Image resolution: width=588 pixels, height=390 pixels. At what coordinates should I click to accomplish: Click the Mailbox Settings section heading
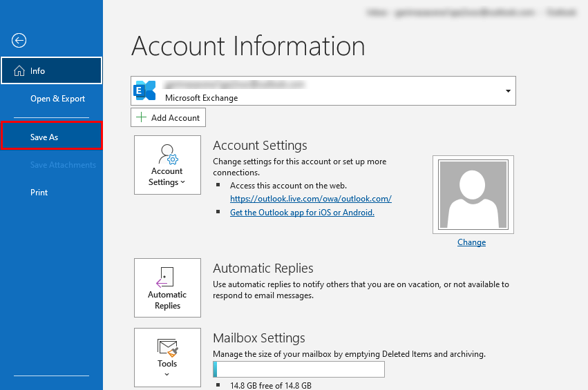click(258, 338)
